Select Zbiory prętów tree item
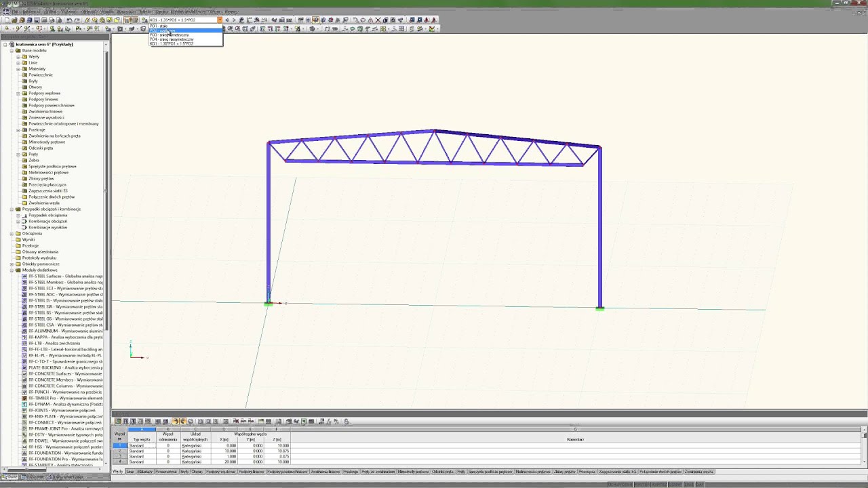This screenshot has height=488, width=868. click(41, 178)
